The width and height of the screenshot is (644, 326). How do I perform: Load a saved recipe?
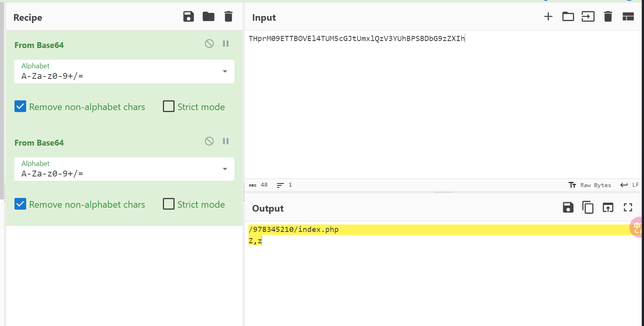(209, 17)
